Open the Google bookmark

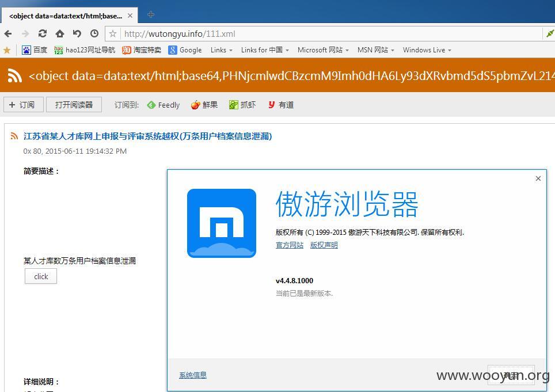(185, 50)
